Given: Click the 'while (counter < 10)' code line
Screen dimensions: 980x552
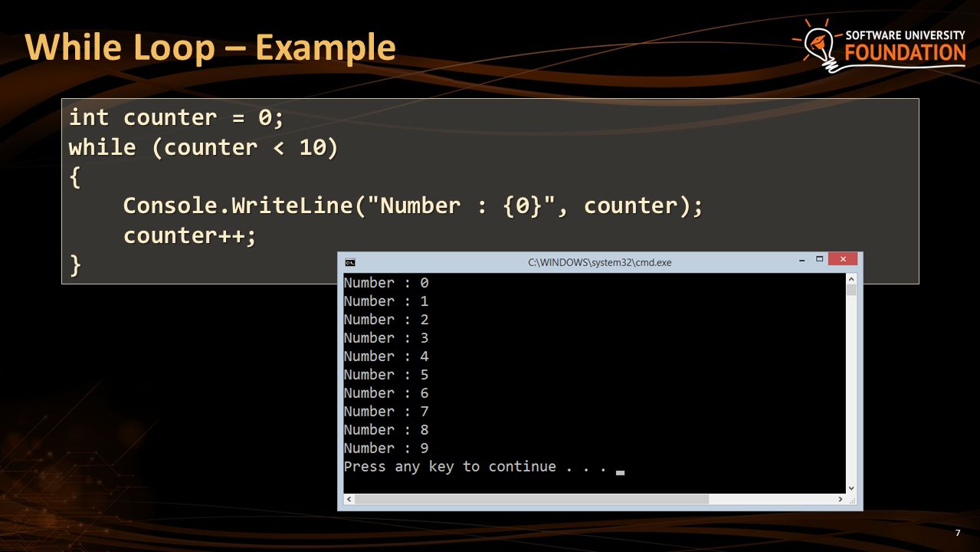Looking at the screenshot, I should pyautogui.click(x=203, y=147).
